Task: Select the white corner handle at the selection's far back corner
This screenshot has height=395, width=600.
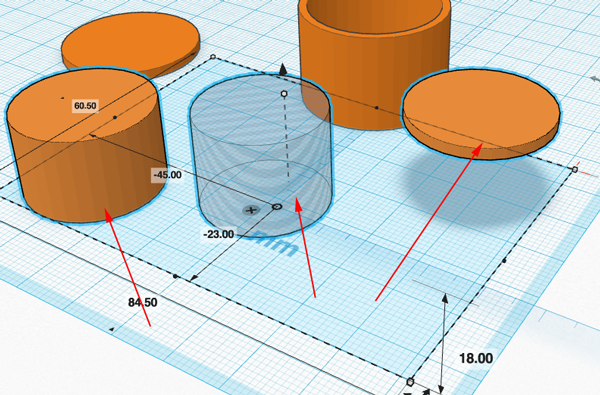Action: pos(213,57)
